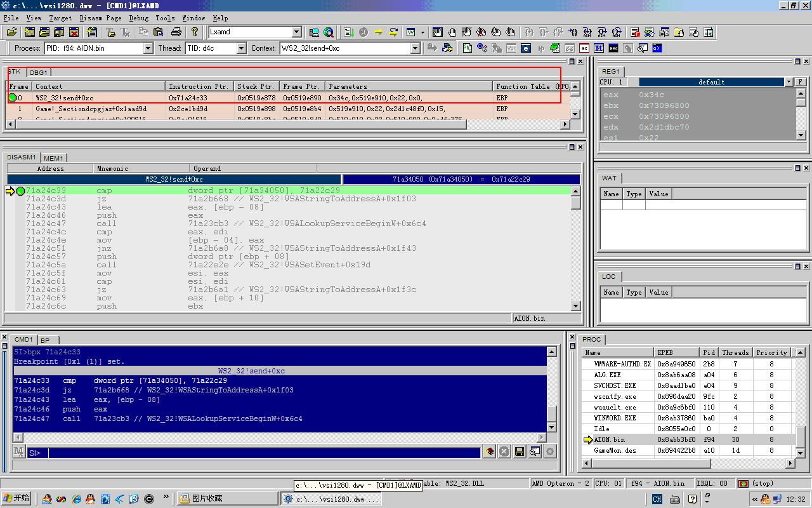Open the Debug menu
Image resolution: width=812 pixels, height=508 pixels.
[138, 18]
